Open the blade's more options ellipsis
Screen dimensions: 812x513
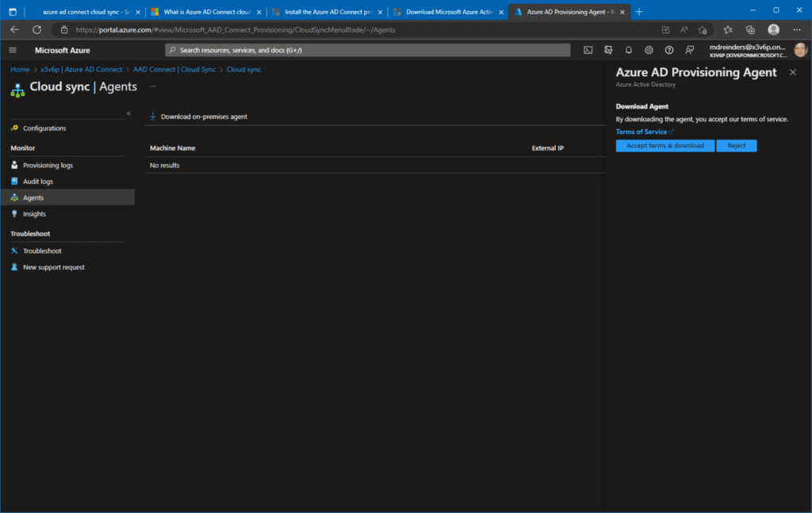pyautogui.click(x=153, y=86)
